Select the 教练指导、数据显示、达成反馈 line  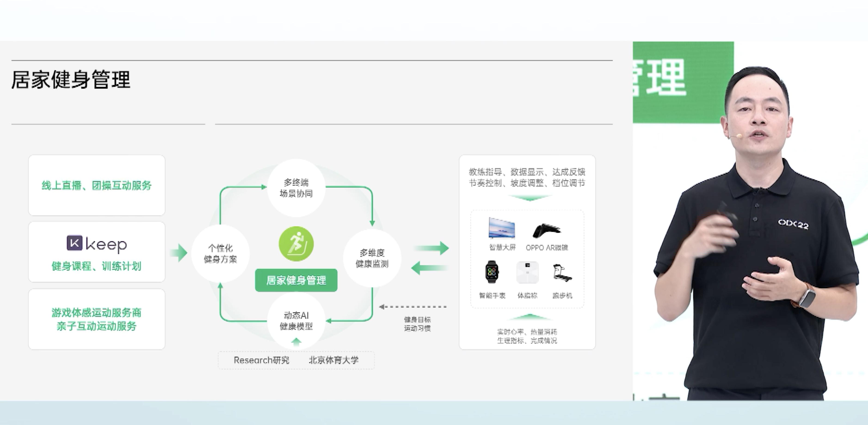[527, 172]
